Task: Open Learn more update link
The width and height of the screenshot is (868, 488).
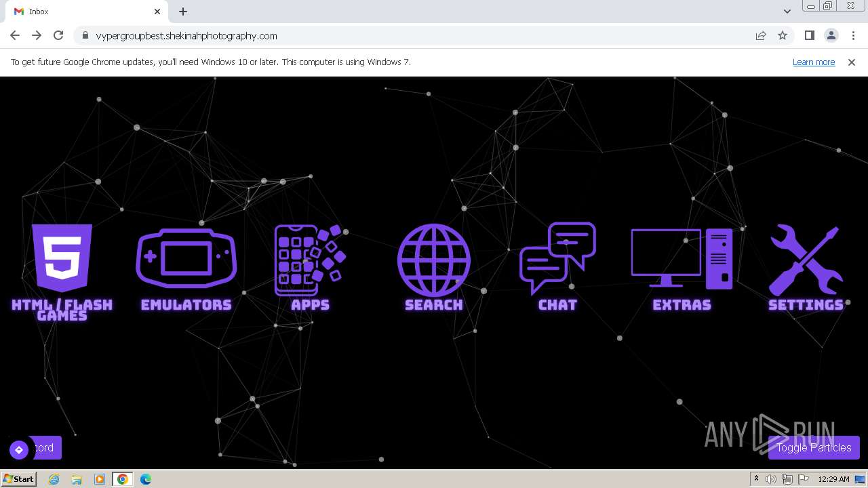Action: (814, 62)
